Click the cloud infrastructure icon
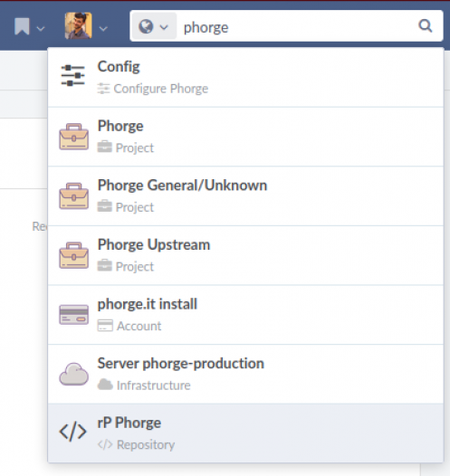The height and width of the screenshot is (476, 450). click(x=73, y=374)
